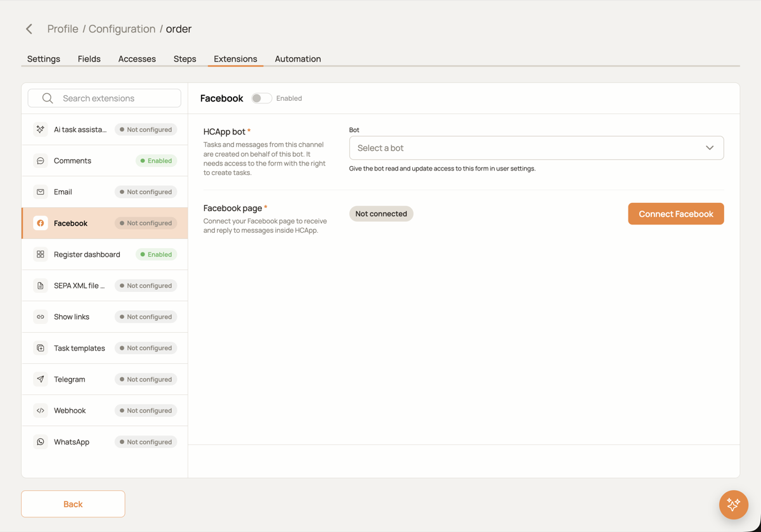761x532 pixels.
Task: Click Not configured badge on Email row
Action: coord(146,192)
